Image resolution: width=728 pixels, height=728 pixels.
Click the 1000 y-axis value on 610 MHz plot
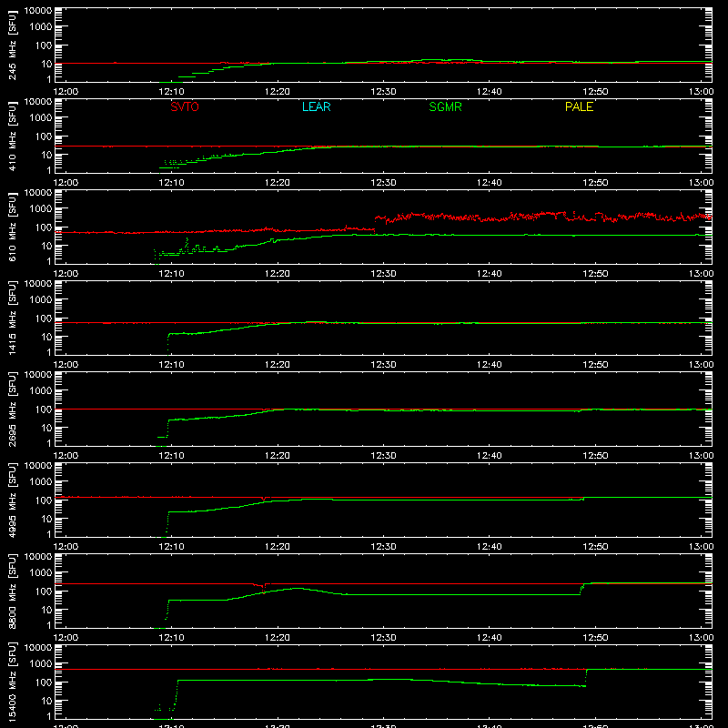tap(41, 209)
